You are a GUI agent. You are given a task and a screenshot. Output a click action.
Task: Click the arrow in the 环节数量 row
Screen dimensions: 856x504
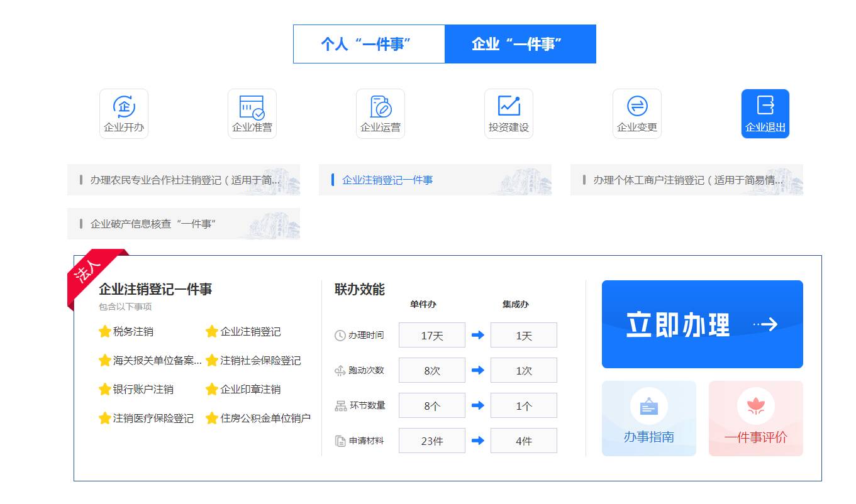[x=478, y=405]
